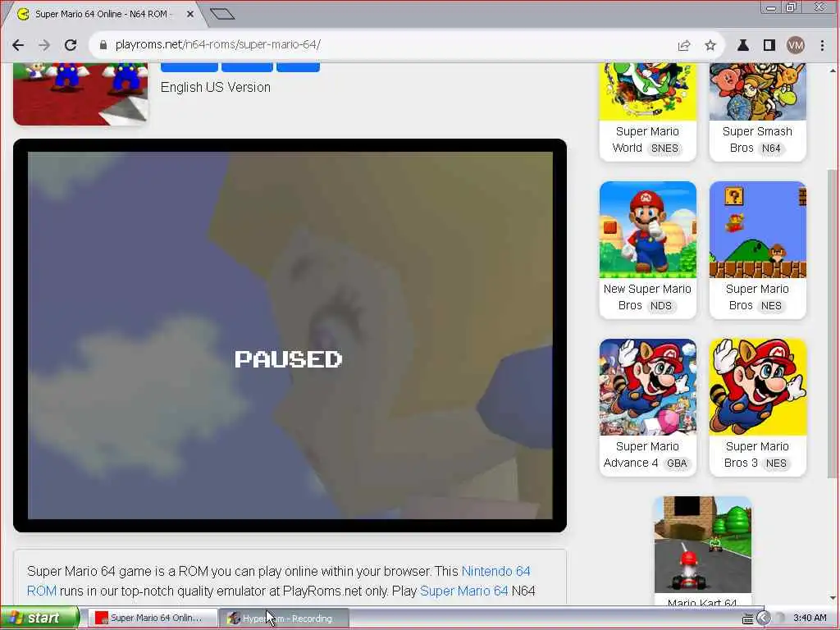Switch to Super Mario 64 Online taskbar button
This screenshot has height=630, width=840.
click(x=153, y=618)
